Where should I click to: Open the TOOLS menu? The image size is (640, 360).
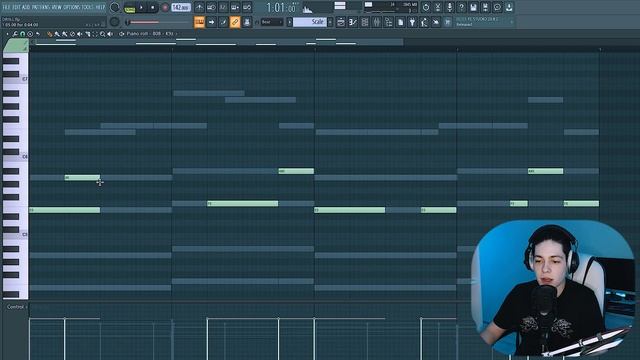(x=88, y=7)
